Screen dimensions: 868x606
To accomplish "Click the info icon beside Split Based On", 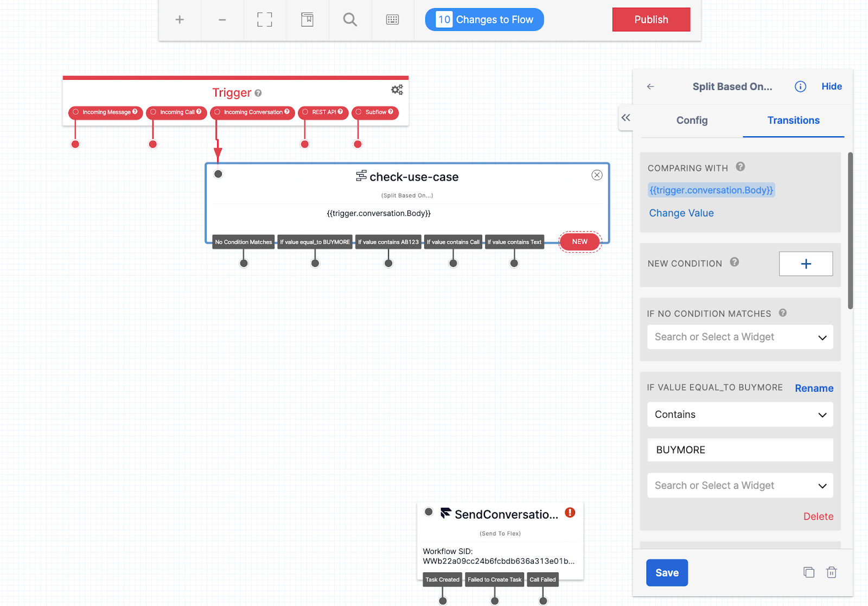I will pyautogui.click(x=800, y=87).
